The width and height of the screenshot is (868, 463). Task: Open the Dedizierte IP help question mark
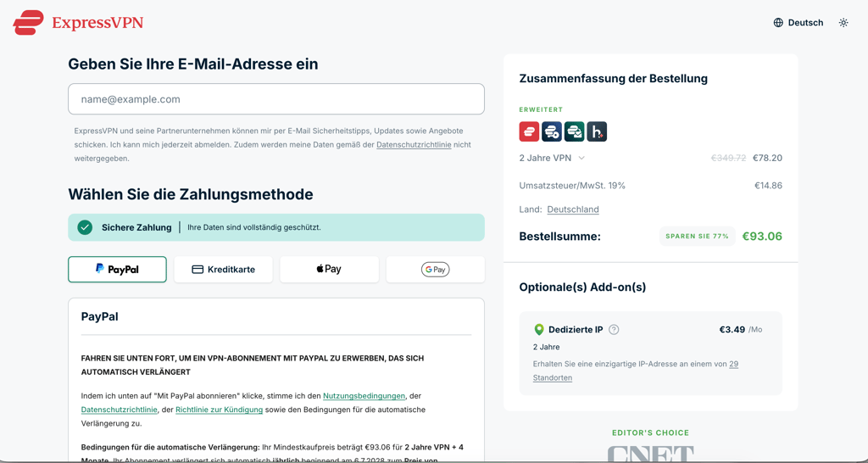pos(614,330)
